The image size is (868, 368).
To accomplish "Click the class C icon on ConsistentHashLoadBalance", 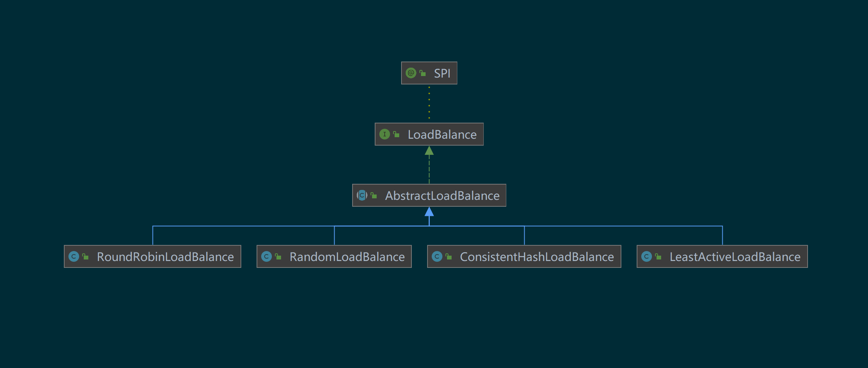I will click(x=437, y=256).
